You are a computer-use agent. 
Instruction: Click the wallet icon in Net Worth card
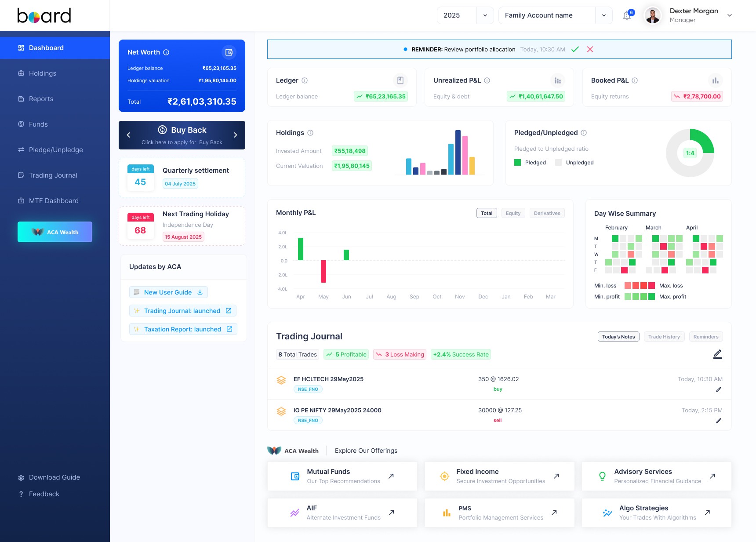tap(229, 52)
